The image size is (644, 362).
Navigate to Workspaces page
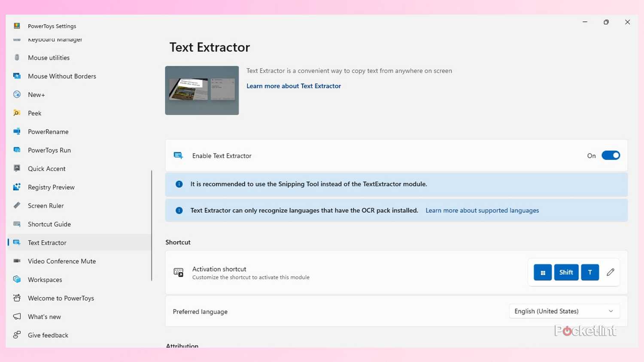click(79, 280)
